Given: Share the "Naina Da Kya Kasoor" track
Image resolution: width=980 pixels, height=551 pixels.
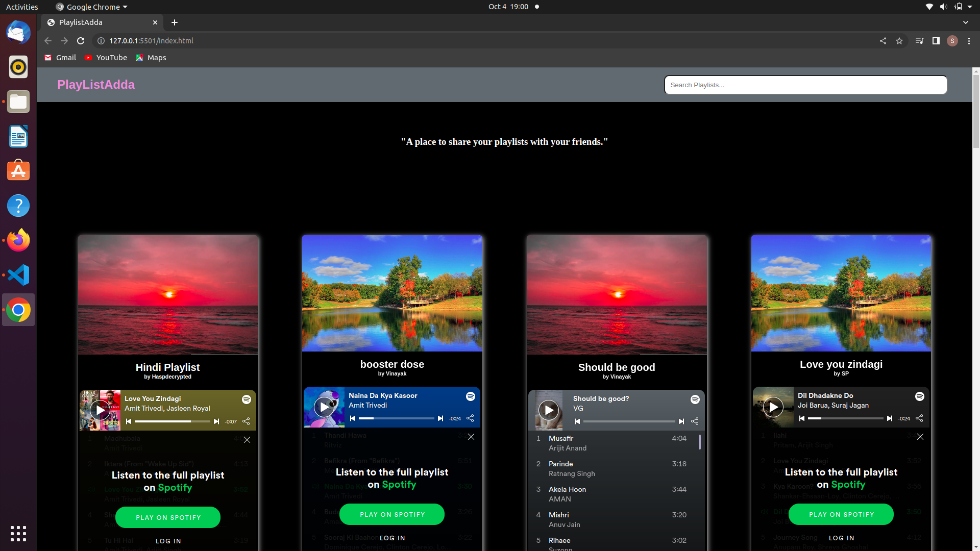Looking at the screenshot, I should (x=470, y=418).
